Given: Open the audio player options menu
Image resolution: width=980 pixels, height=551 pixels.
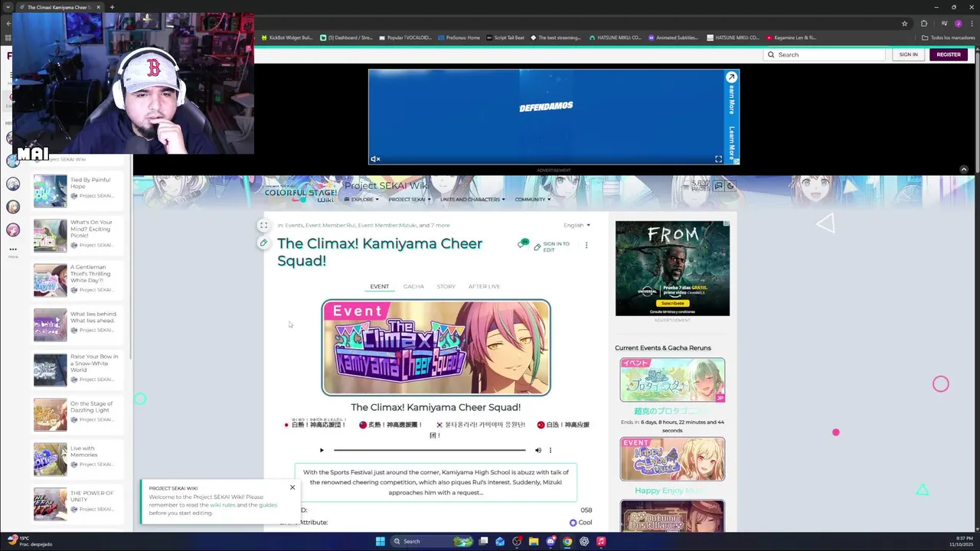Looking at the screenshot, I should 550,450.
